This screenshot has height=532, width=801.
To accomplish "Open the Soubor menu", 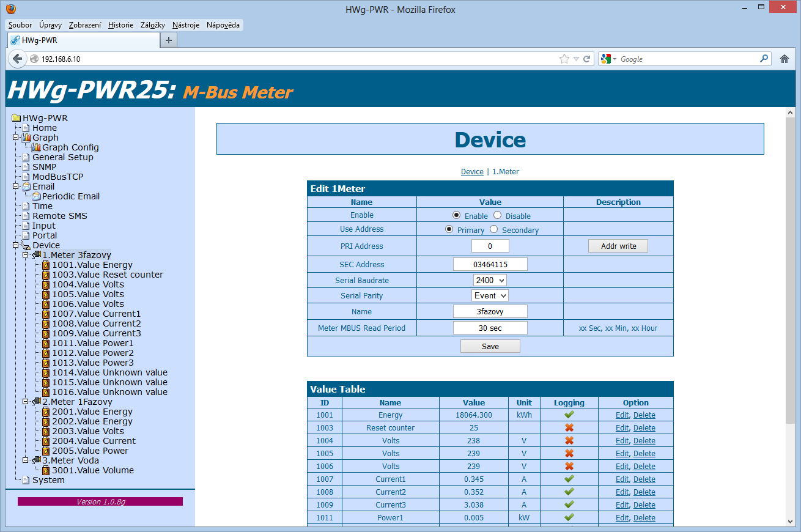I will (x=20, y=25).
